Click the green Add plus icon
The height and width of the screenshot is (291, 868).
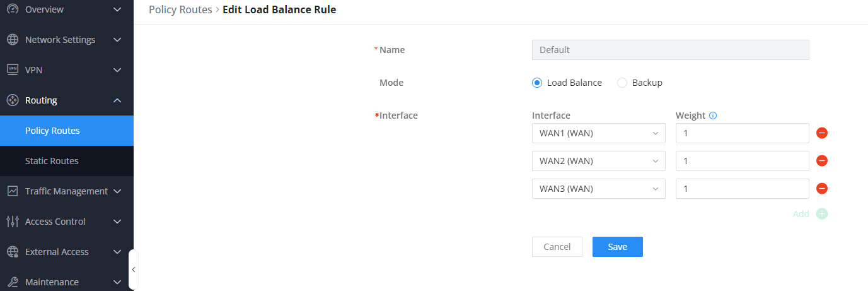821,214
